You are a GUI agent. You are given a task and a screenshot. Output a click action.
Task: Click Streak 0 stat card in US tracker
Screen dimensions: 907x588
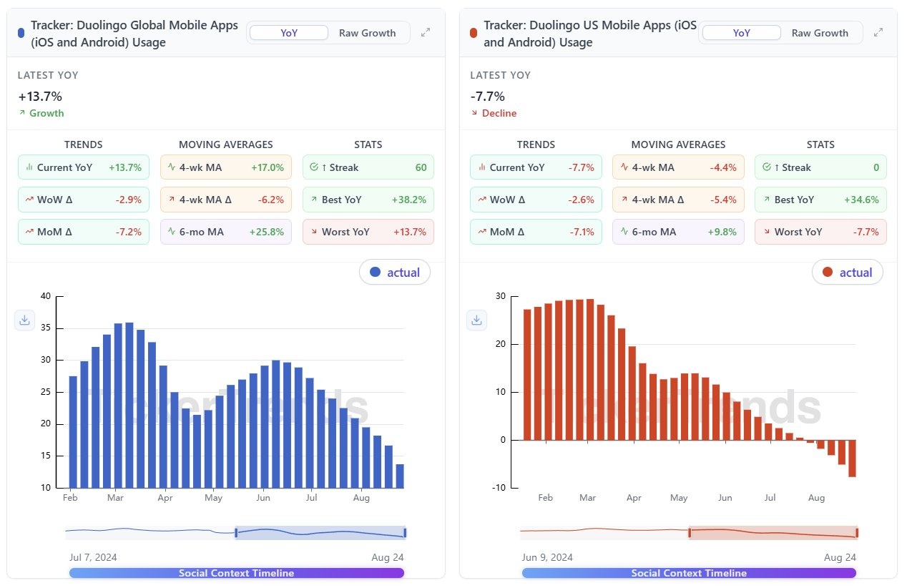point(820,167)
